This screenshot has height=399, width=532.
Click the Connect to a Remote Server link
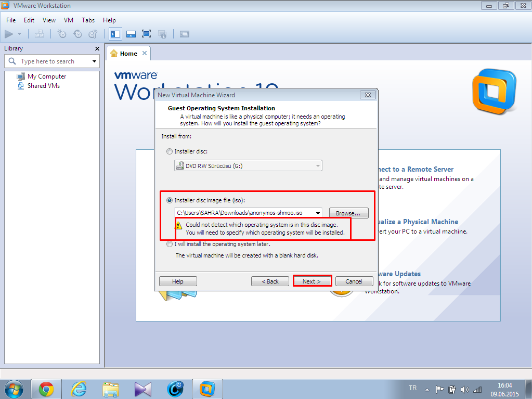[x=416, y=169]
